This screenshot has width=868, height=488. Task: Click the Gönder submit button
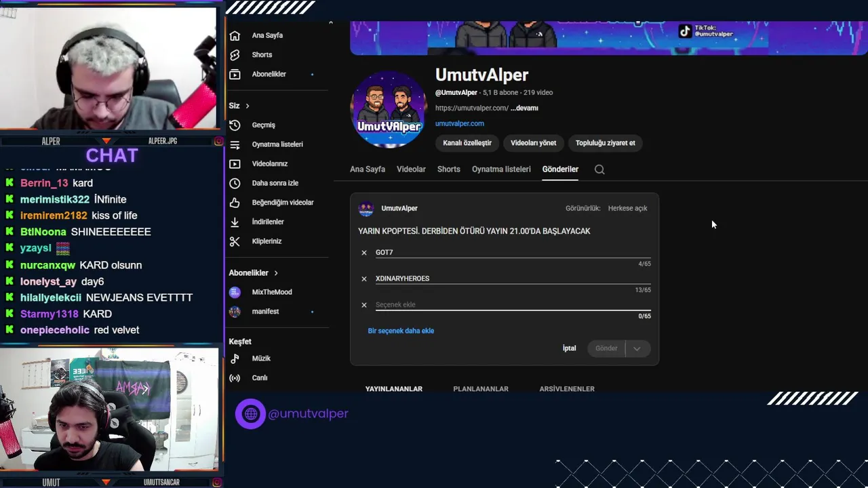606,348
